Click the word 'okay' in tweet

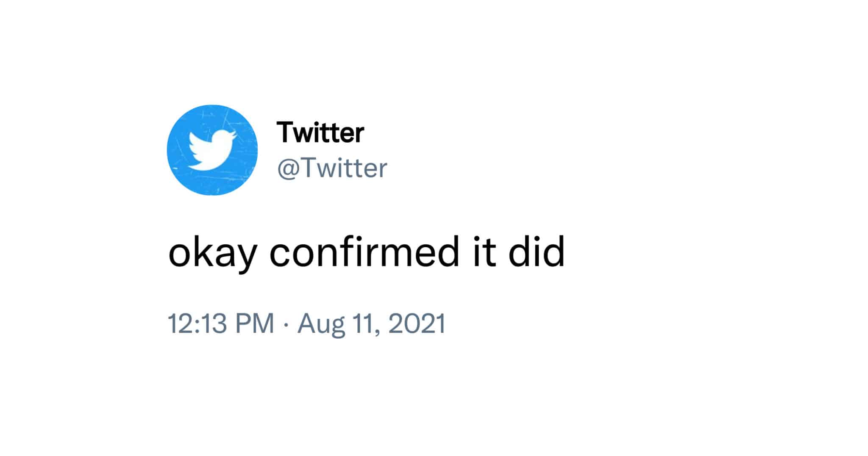pyautogui.click(x=212, y=254)
